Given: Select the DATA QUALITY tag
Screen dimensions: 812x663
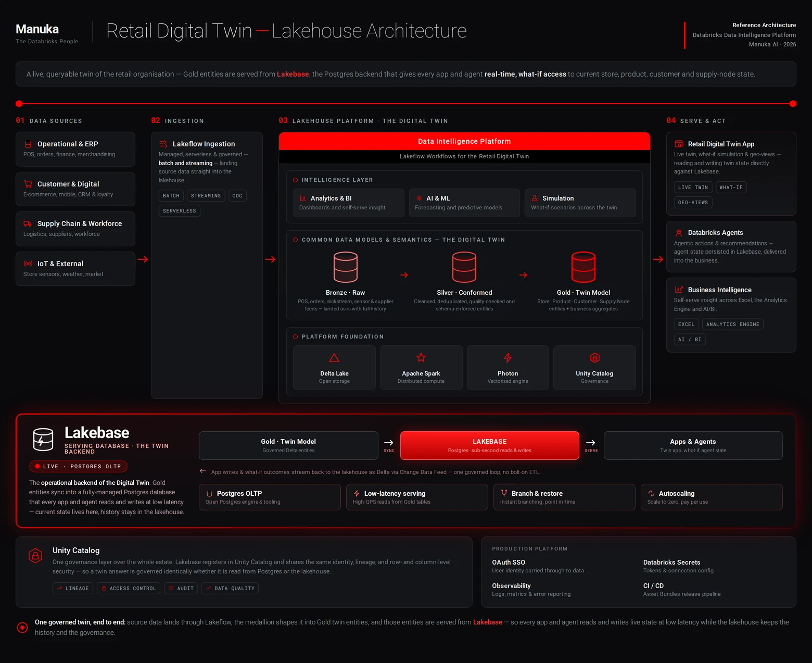Looking at the screenshot, I should point(230,589).
